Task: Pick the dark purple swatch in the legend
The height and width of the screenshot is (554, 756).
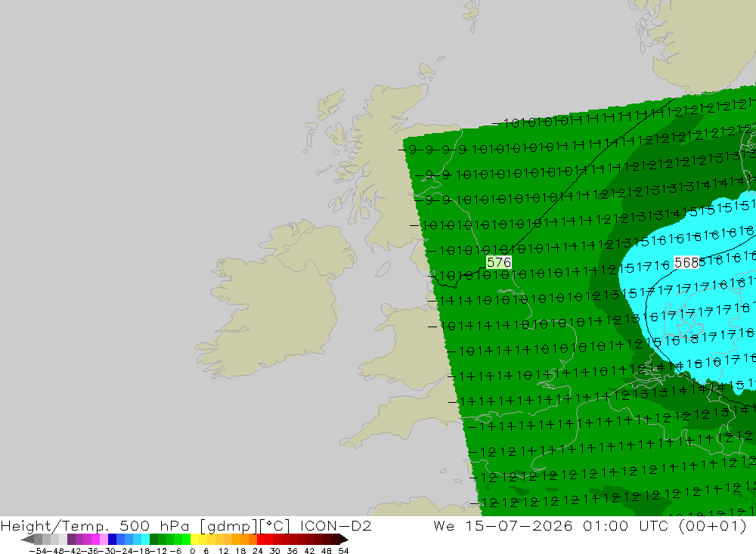Action: click(71, 540)
